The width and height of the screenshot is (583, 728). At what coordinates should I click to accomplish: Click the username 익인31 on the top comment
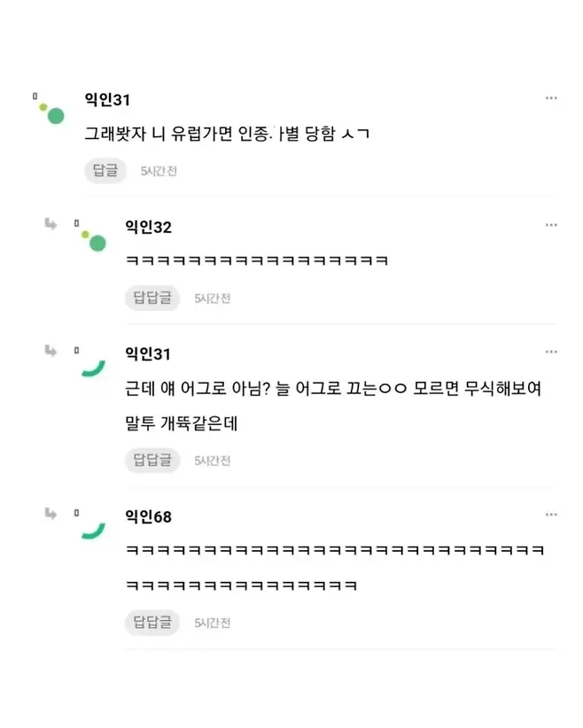click(107, 100)
